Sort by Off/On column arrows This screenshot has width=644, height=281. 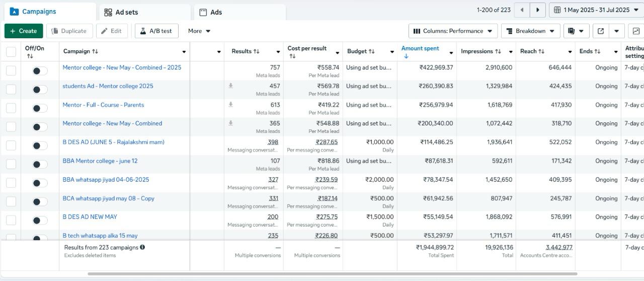pyautogui.click(x=30, y=56)
